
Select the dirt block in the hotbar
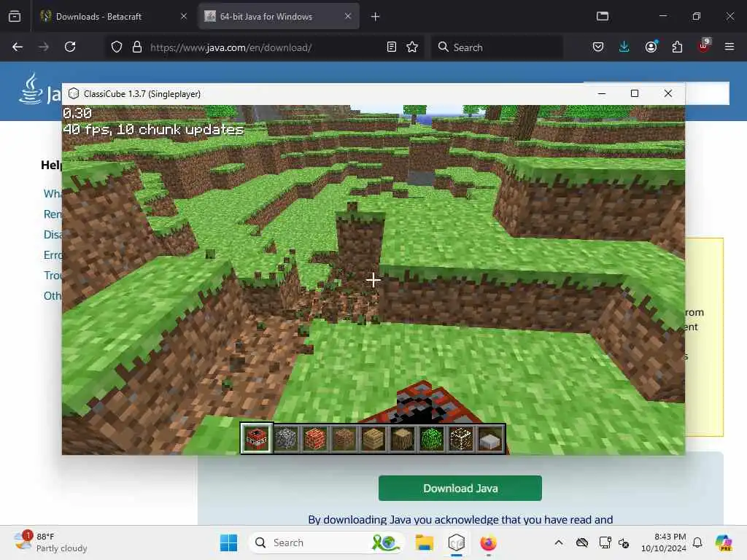click(x=344, y=438)
